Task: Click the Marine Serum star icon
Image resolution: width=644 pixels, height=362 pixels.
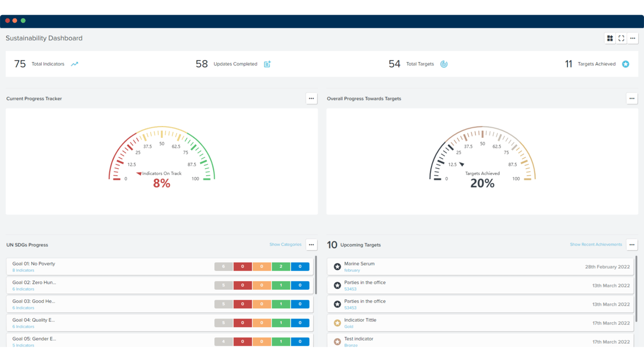Action: tap(338, 267)
